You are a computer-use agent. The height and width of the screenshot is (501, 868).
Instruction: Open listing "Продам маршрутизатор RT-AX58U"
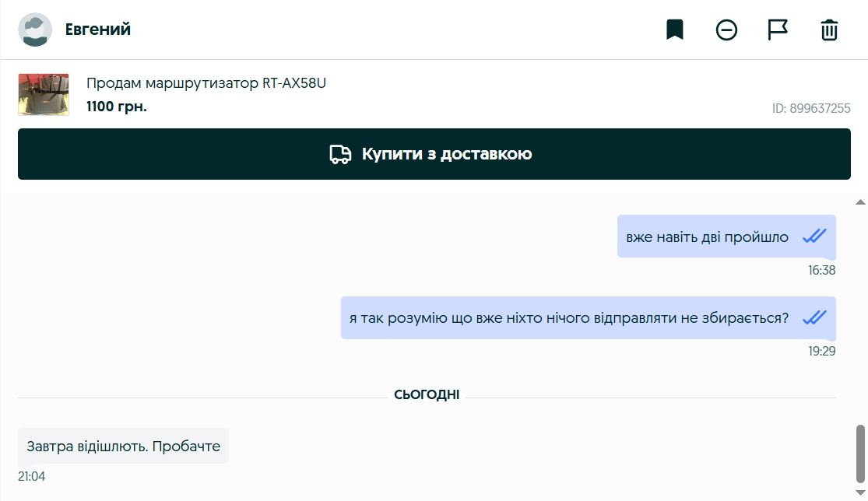tap(206, 83)
